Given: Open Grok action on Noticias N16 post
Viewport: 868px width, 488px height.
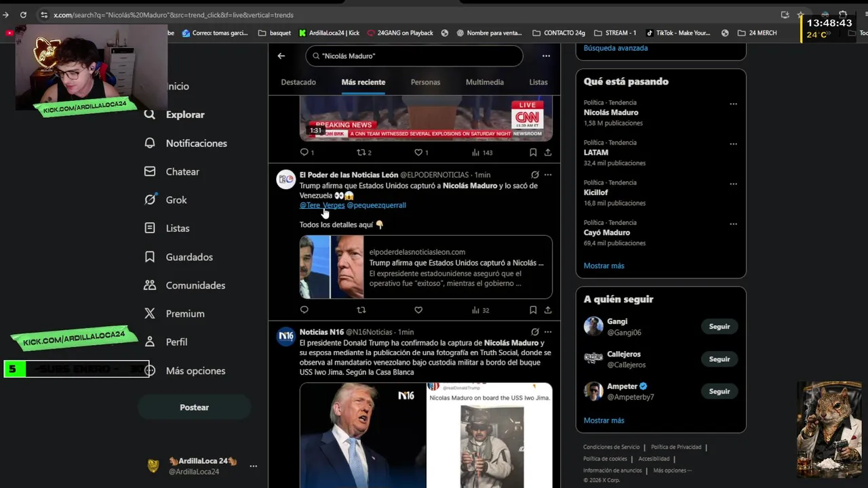Looking at the screenshot, I should 535,332.
